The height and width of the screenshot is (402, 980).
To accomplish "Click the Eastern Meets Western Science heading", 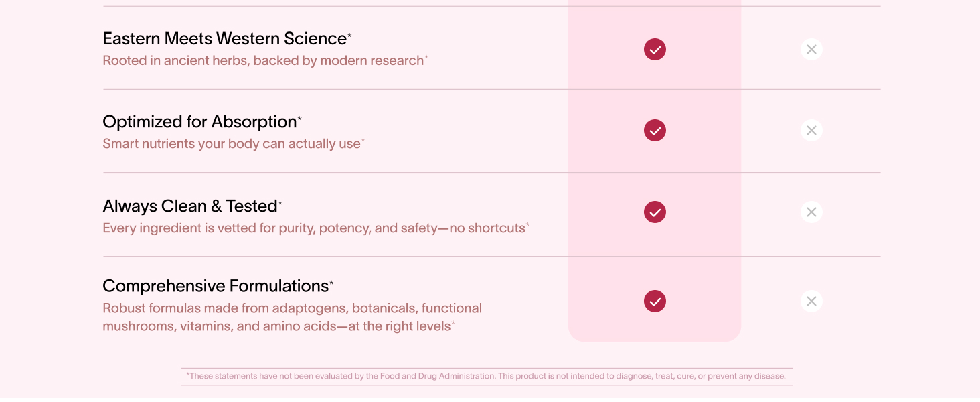I will click(224, 39).
